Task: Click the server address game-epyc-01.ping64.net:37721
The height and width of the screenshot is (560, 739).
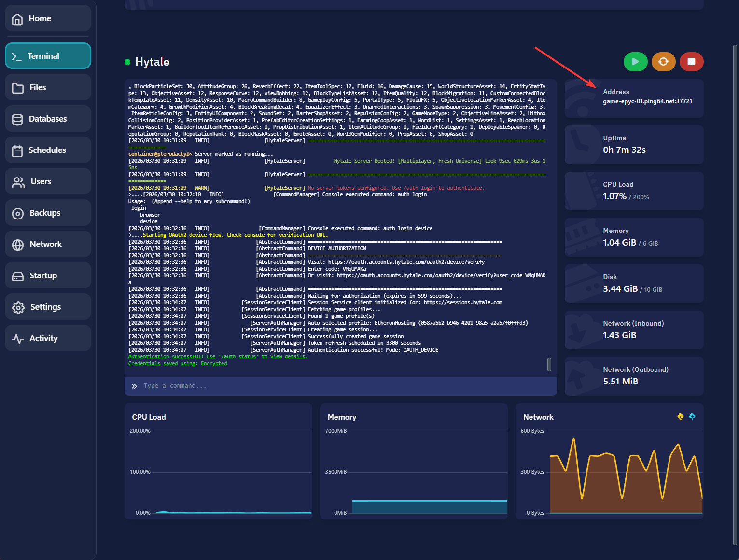Action: tap(647, 101)
